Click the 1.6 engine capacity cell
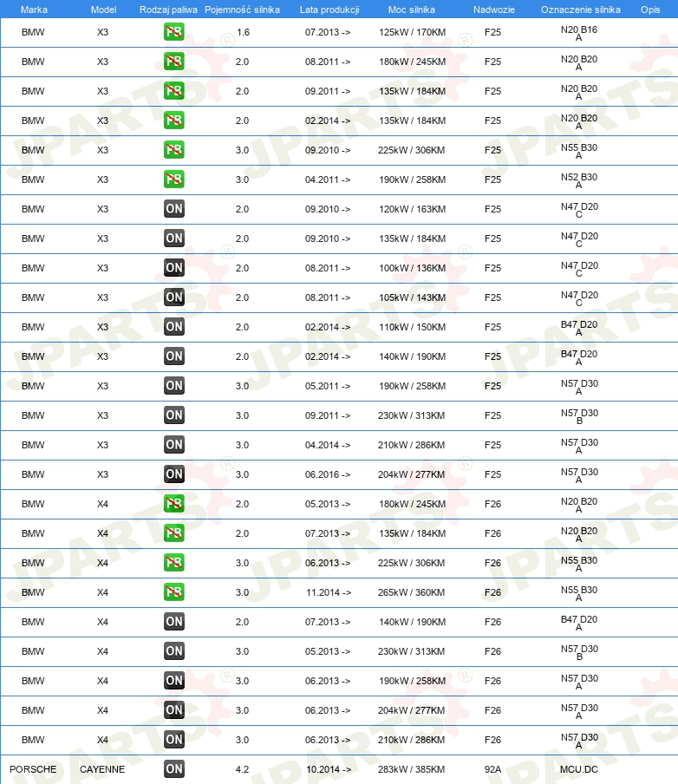Viewport: 678px width, 784px height. 243,32
